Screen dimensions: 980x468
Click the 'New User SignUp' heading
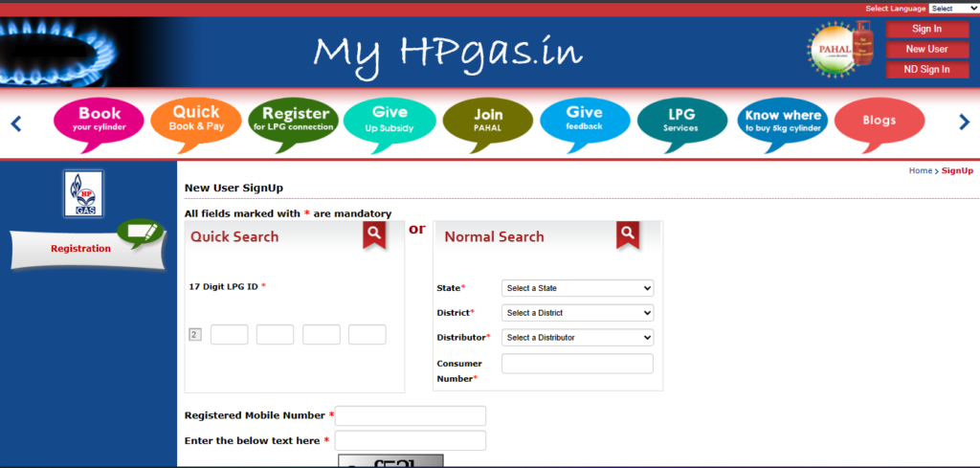click(x=234, y=189)
